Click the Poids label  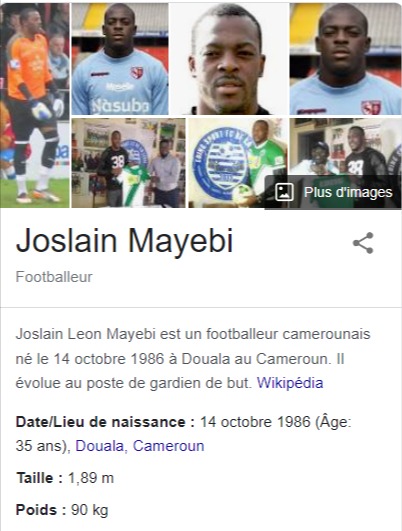point(41,510)
